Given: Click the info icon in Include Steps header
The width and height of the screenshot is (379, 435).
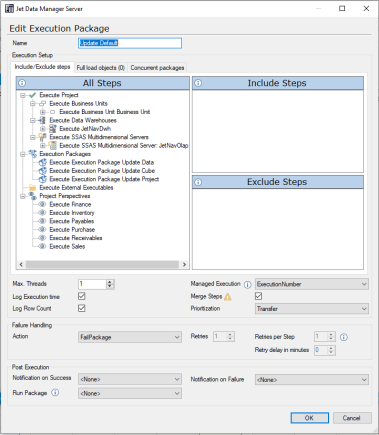Looking at the screenshot, I should [198, 83].
